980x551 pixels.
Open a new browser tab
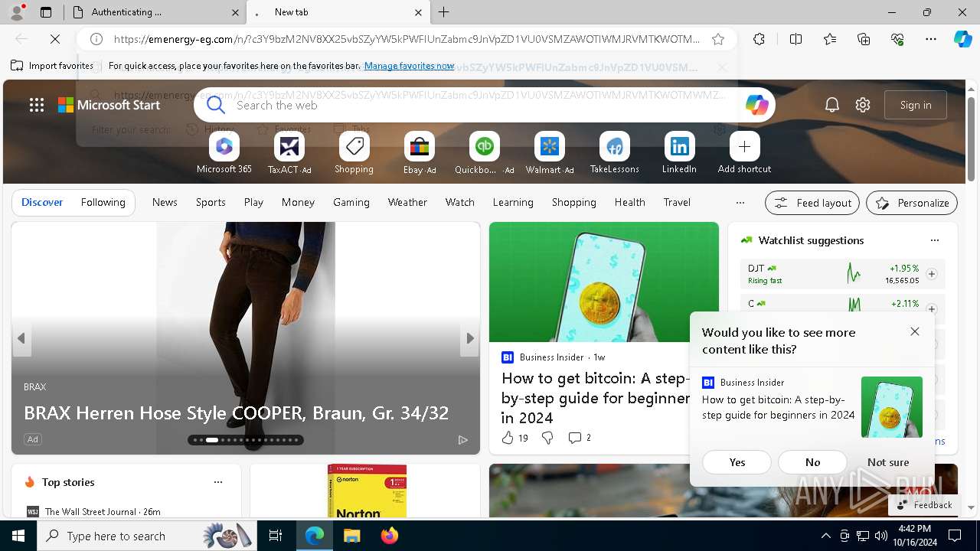(444, 12)
